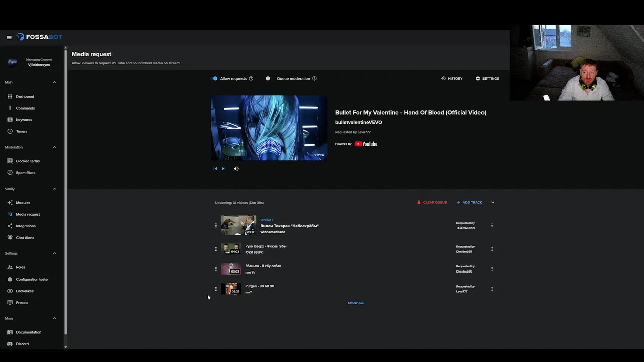The width and height of the screenshot is (644, 362).
Task: Click the Fossabot logo
Action: click(x=39, y=37)
